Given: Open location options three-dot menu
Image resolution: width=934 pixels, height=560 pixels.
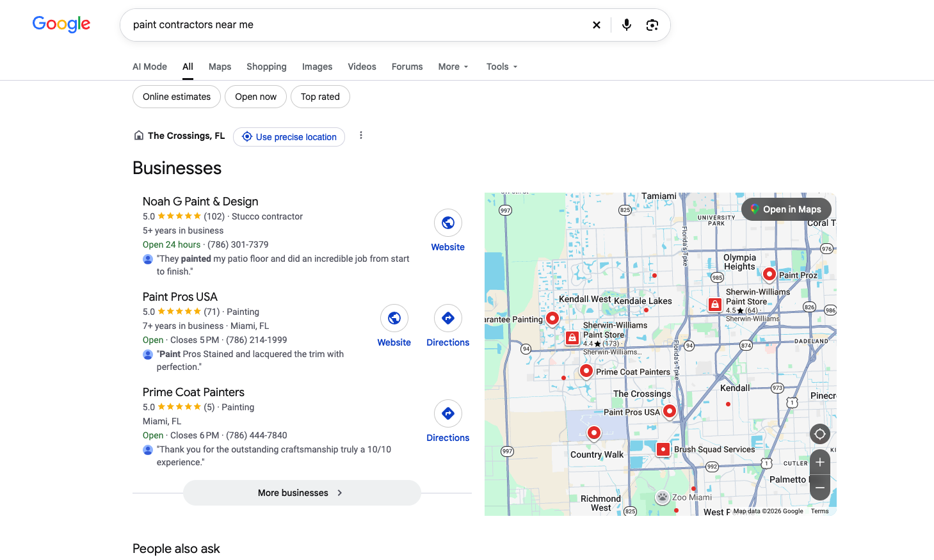Looking at the screenshot, I should (x=361, y=136).
